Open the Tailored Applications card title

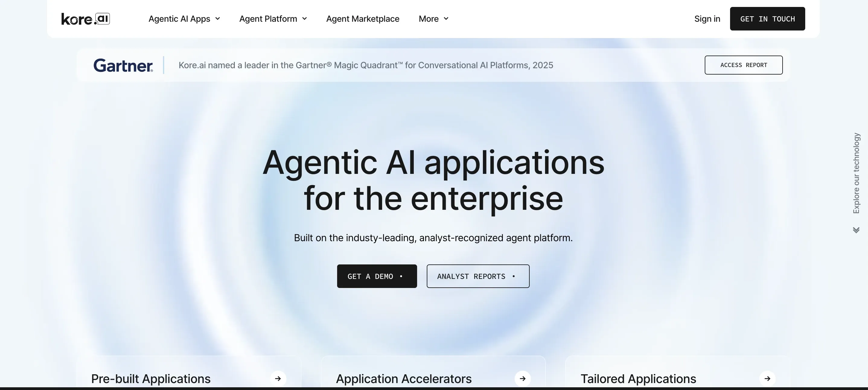click(638, 379)
